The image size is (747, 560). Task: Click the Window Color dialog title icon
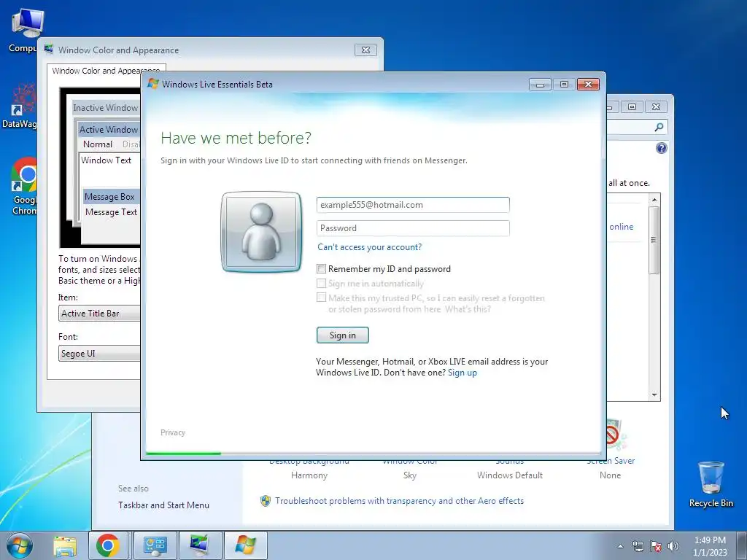pos(49,49)
